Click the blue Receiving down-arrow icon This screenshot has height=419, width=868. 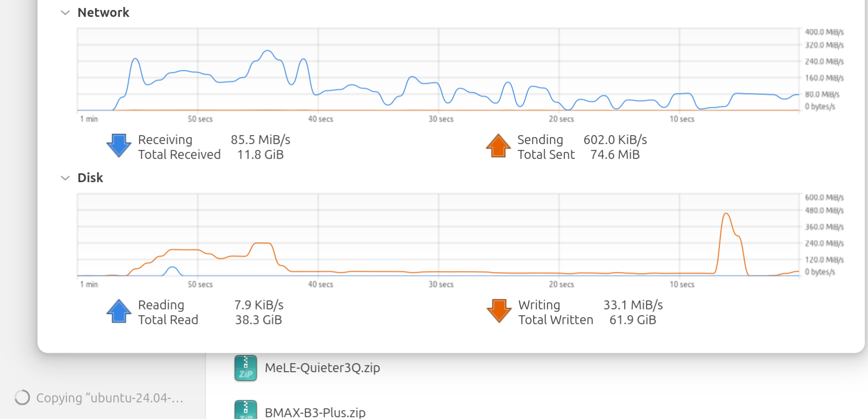tap(119, 146)
